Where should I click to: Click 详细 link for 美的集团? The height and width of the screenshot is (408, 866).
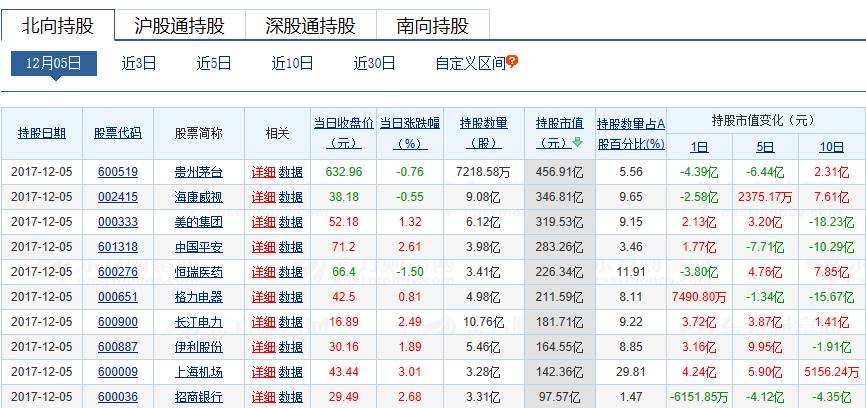tap(263, 222)
